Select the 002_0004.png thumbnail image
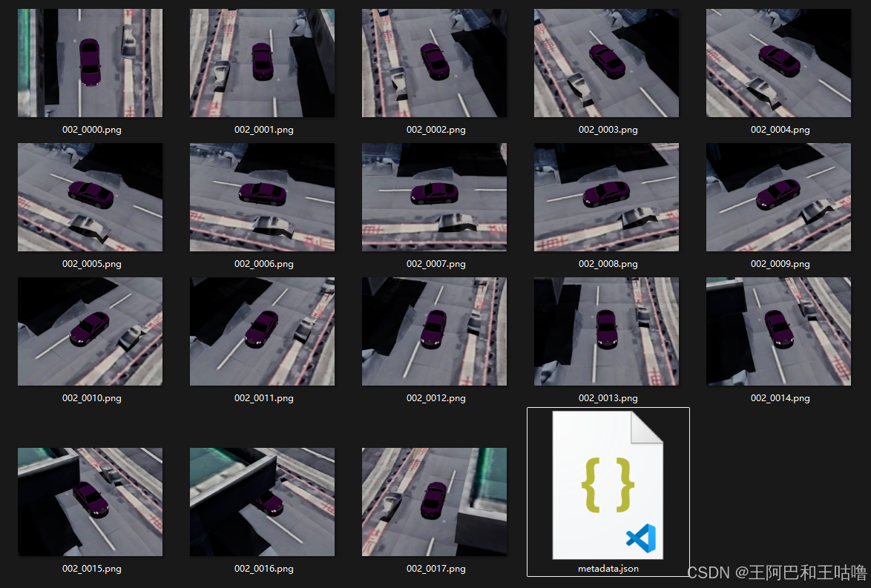The height and width of the screenshot is (588, 871). click(x=779, y=63)
